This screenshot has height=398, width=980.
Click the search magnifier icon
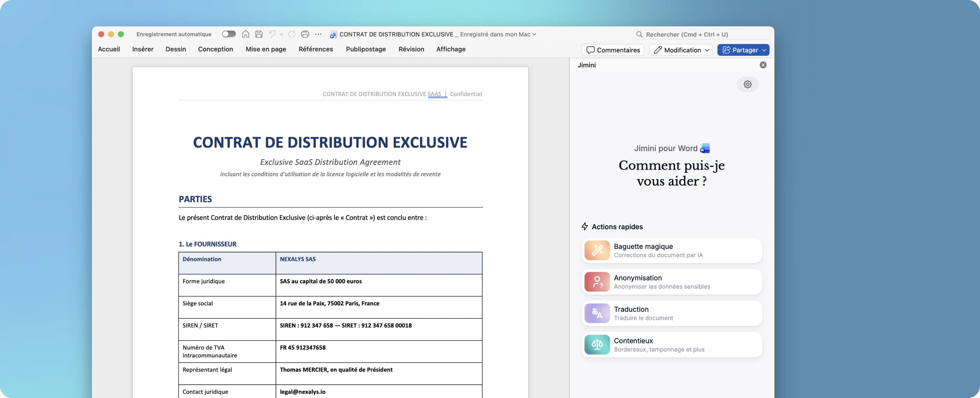point(639,34)
